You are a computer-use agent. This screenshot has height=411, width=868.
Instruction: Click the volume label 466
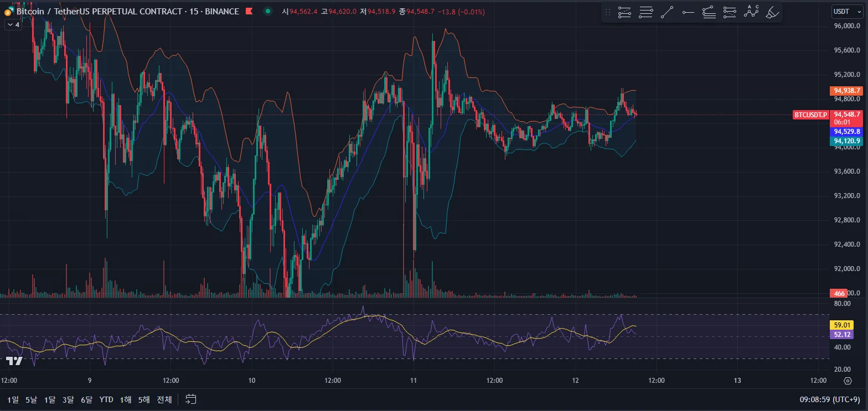coord(839,293)
